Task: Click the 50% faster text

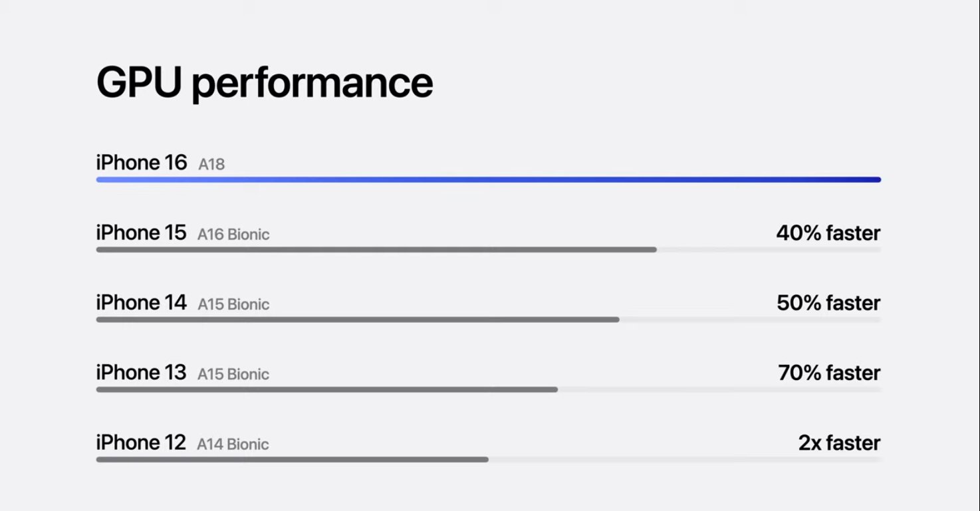Action: click(x=828, y=303)
